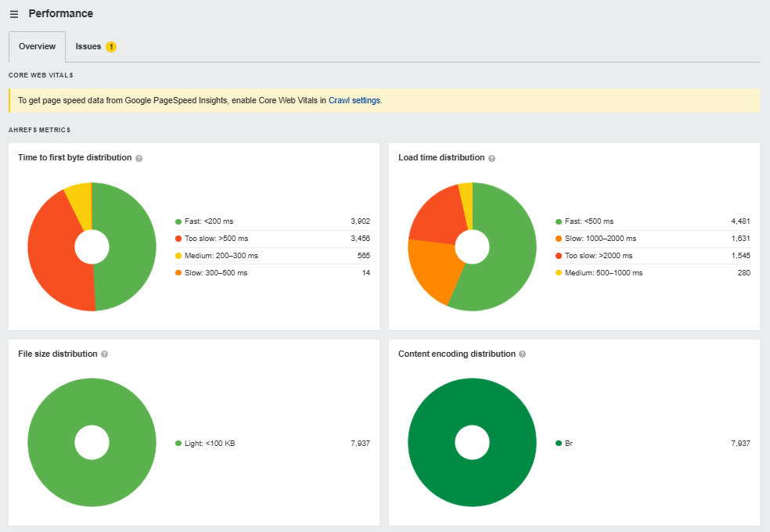Click help icon beside Content encoding distribution
This screenshot has width=770, height=532.
[523, 354]
